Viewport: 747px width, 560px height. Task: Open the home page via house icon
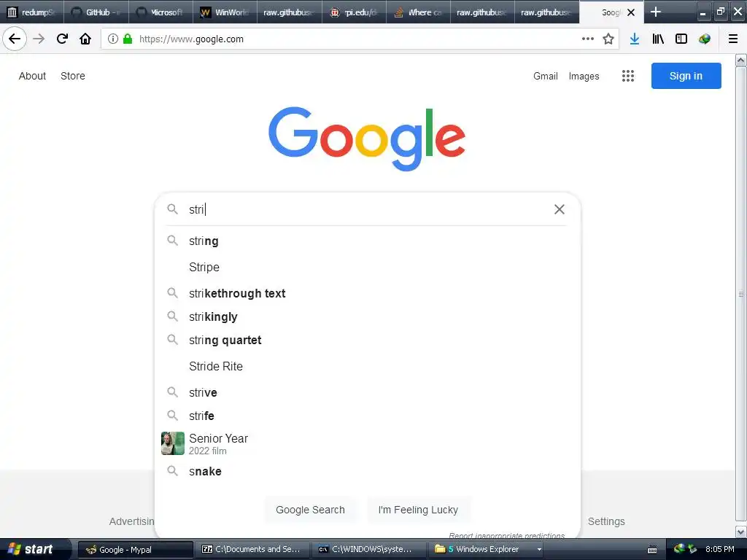tap(85, 39)
